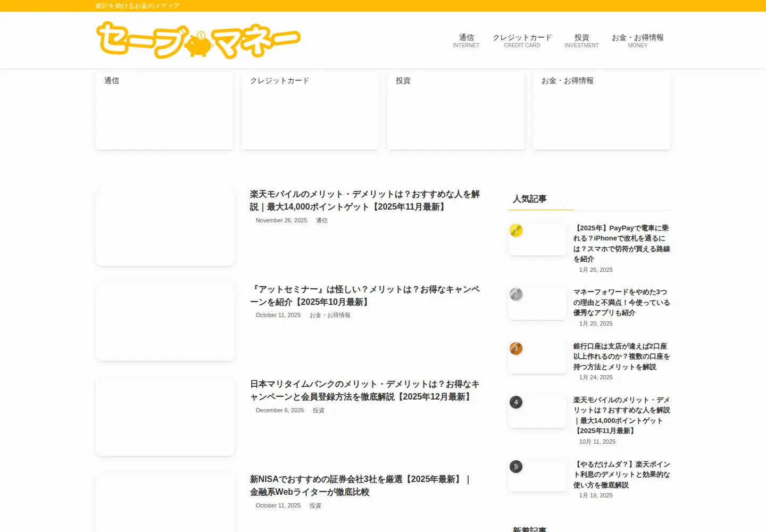Open the 新NISAでおすすめの証券会社 article title
Image resolution: width=766 pixels, height=532 pixels.
[x=362, y=486]
